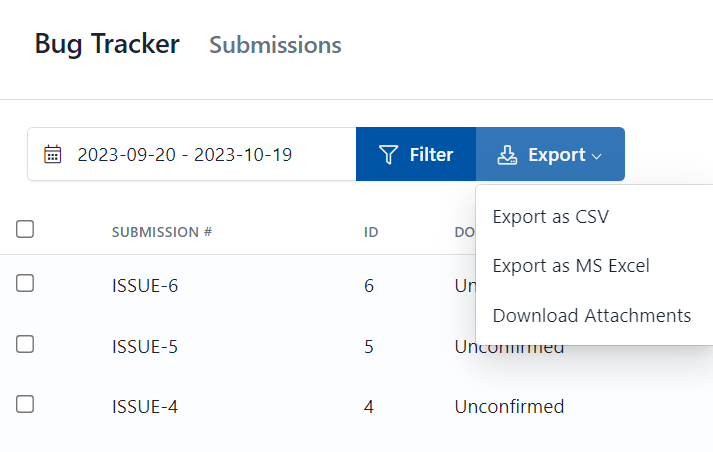Open the Submissions tab
The height and width of the screenshot is (452, 713).
coord(275,45)
